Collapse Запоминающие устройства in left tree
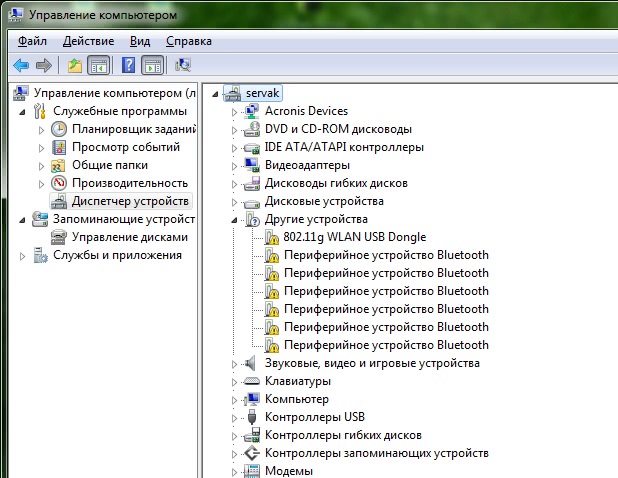 click(x=22, y=220)
